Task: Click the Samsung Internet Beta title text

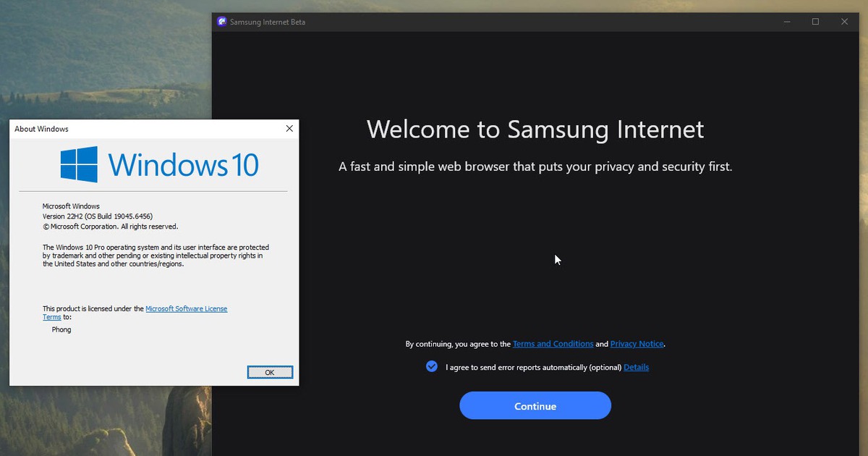Action: (x=268, y=22)
